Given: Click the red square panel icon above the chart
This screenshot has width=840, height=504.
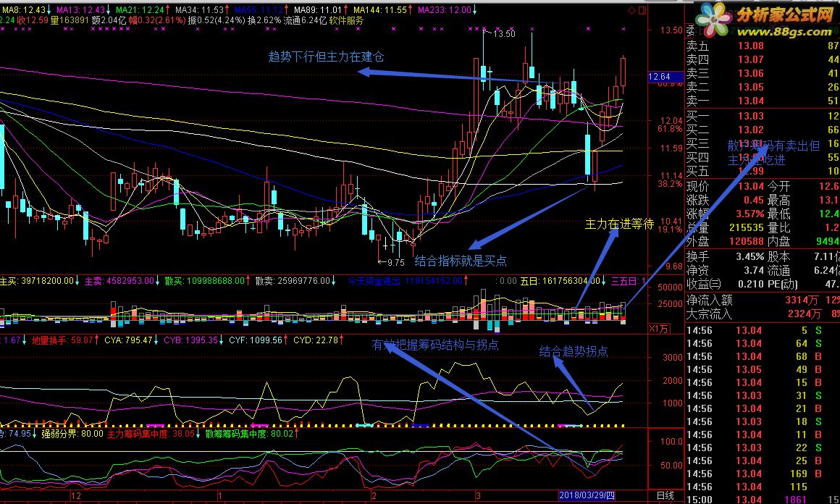Looking at the screenshot, I should click(x=642, y=10).
